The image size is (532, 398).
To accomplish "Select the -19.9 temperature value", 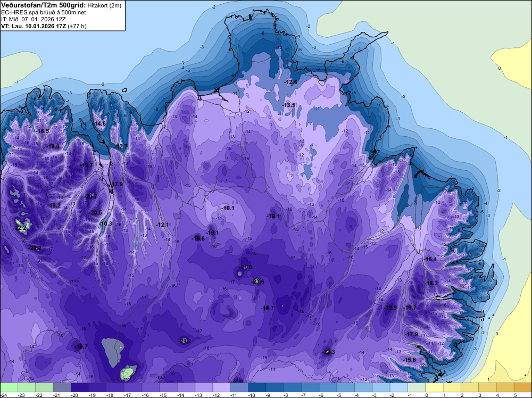I will pyautogui.click(x=390, y=308).
